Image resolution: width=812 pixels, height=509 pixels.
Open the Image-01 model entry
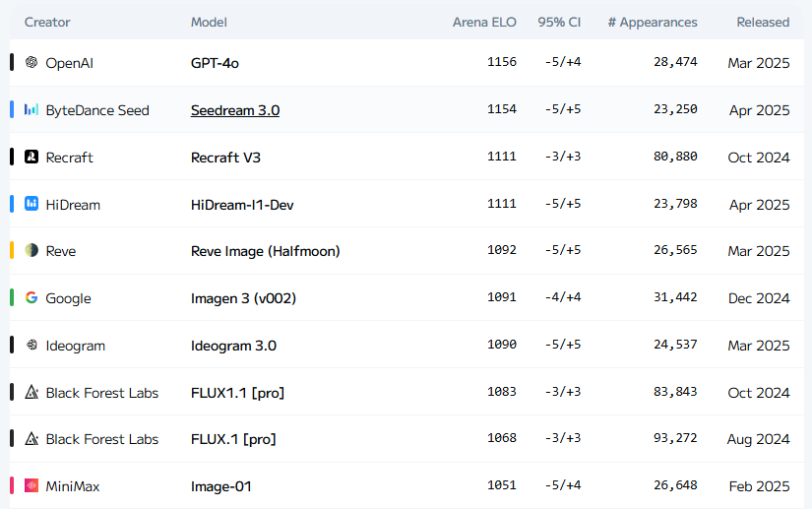tap(221, 486)
